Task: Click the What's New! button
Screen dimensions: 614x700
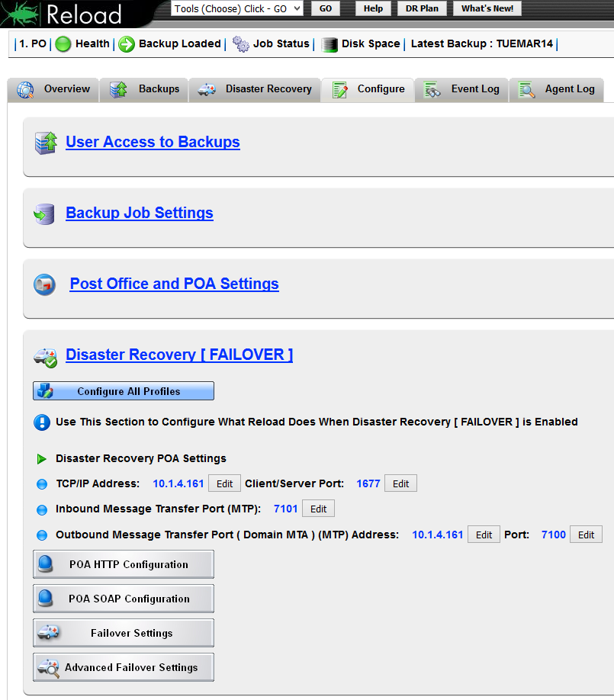Action: coord(487,8)
